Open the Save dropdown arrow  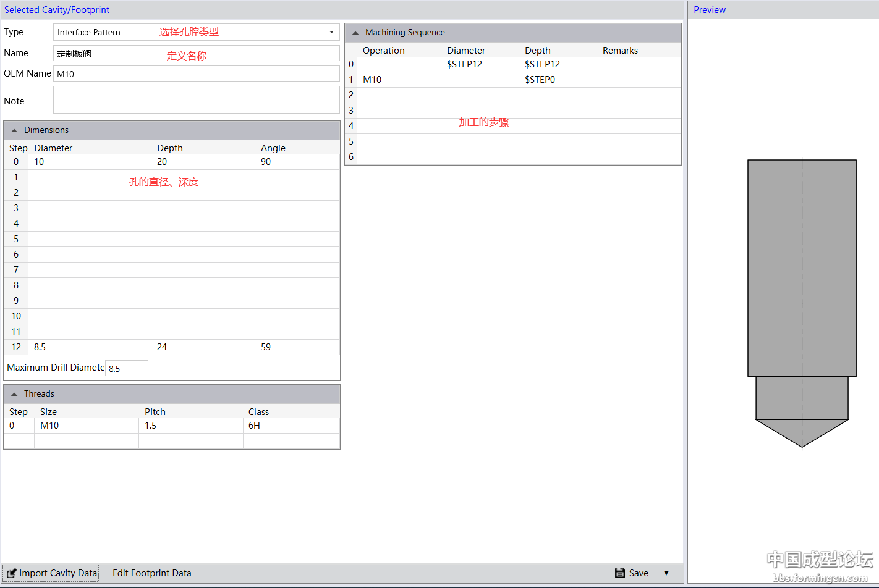click(666, 573)
